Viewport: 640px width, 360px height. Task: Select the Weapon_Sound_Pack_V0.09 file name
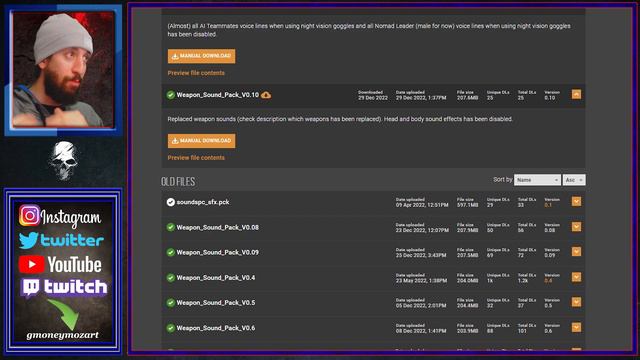[x=218, y=252]
